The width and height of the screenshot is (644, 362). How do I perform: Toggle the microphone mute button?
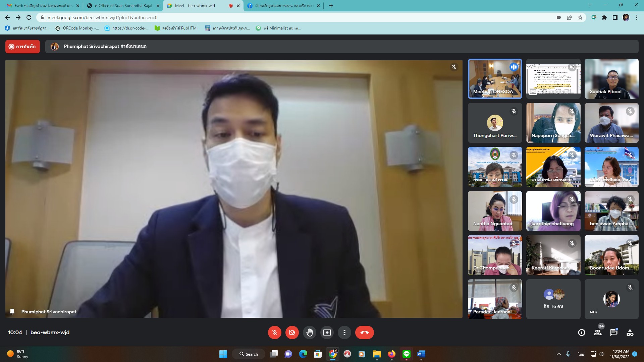tap(274, 333)
